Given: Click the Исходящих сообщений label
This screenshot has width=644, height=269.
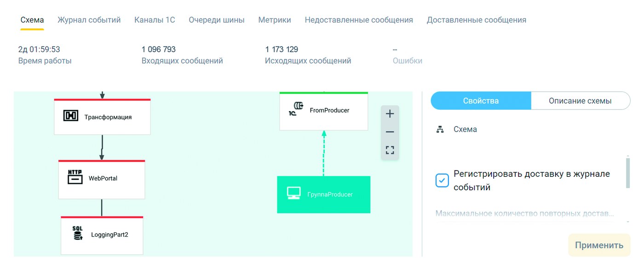Looking at the screenshot, I should [308, 61].
